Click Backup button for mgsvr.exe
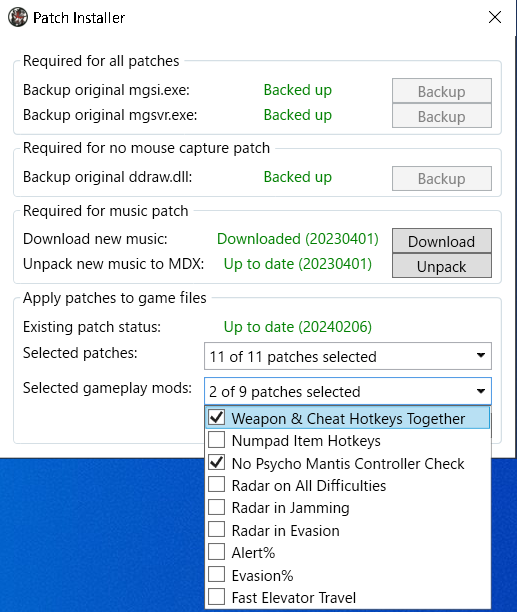The width and height of the screenshot is (517, 612). tap(442, 116)
